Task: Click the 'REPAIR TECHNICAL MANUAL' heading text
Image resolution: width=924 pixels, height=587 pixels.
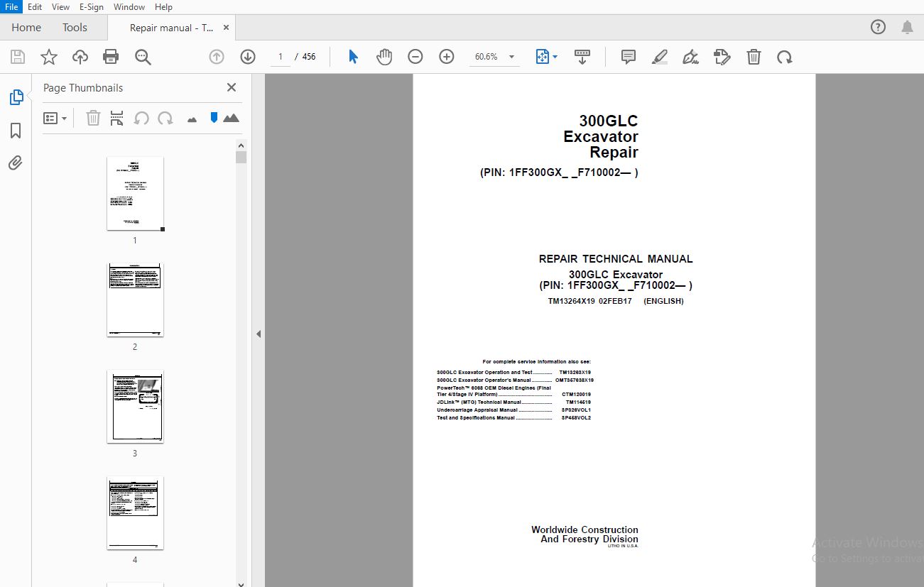Action: (616, 259)
